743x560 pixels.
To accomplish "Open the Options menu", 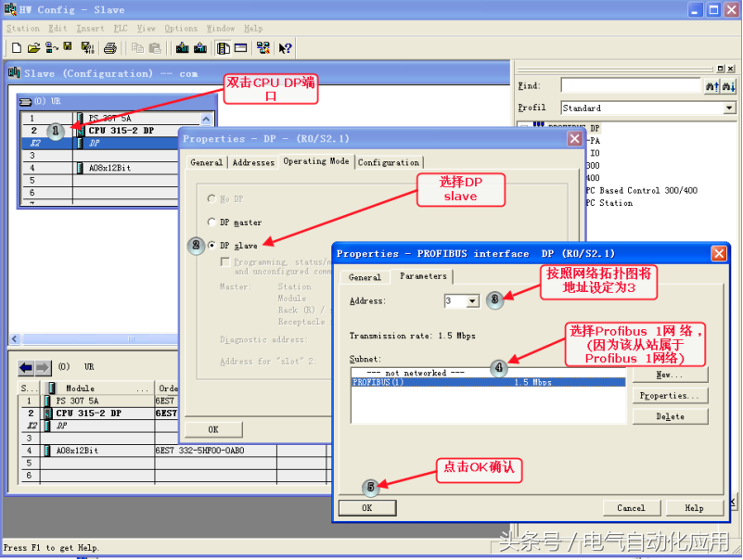I will 181,29.
